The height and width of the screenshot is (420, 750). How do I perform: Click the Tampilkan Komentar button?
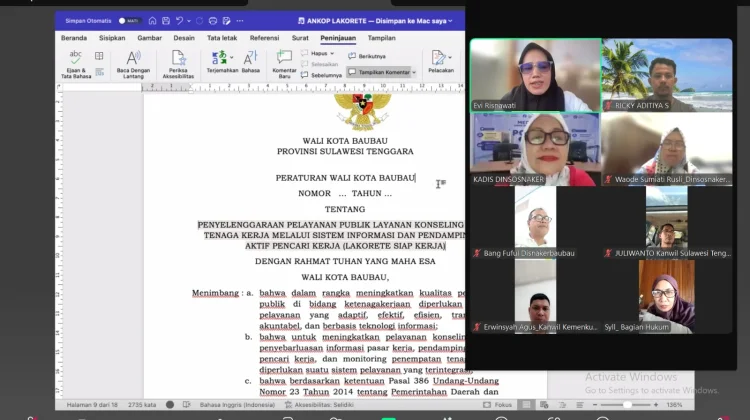click(379, 72)
